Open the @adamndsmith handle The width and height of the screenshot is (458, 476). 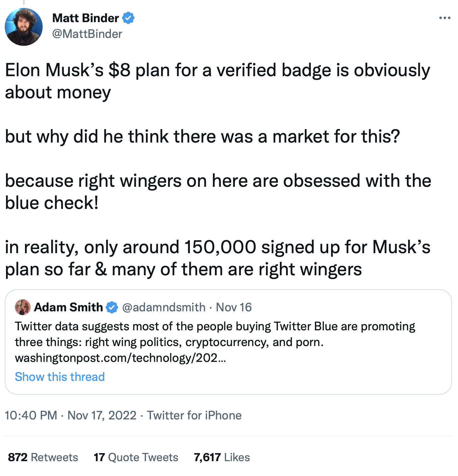coord(164,307)
